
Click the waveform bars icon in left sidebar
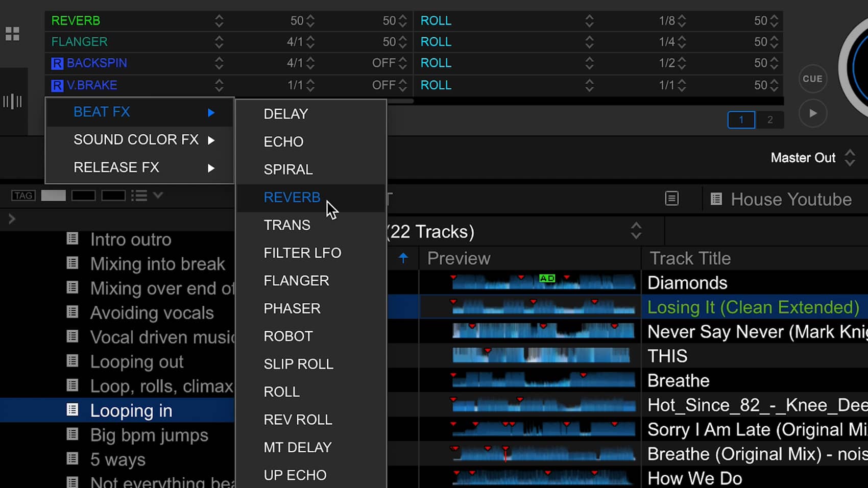click(12, 101)
